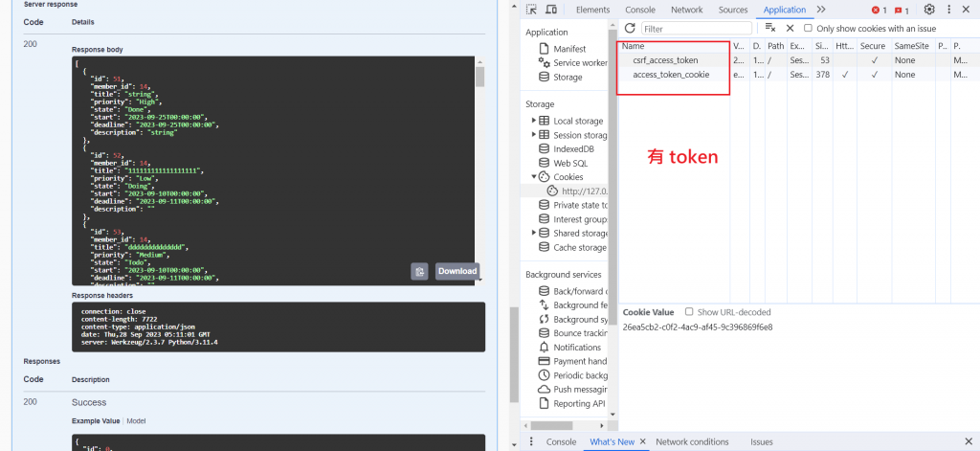Click the issues flag counter
980x451 pixels.
point(902,10)
